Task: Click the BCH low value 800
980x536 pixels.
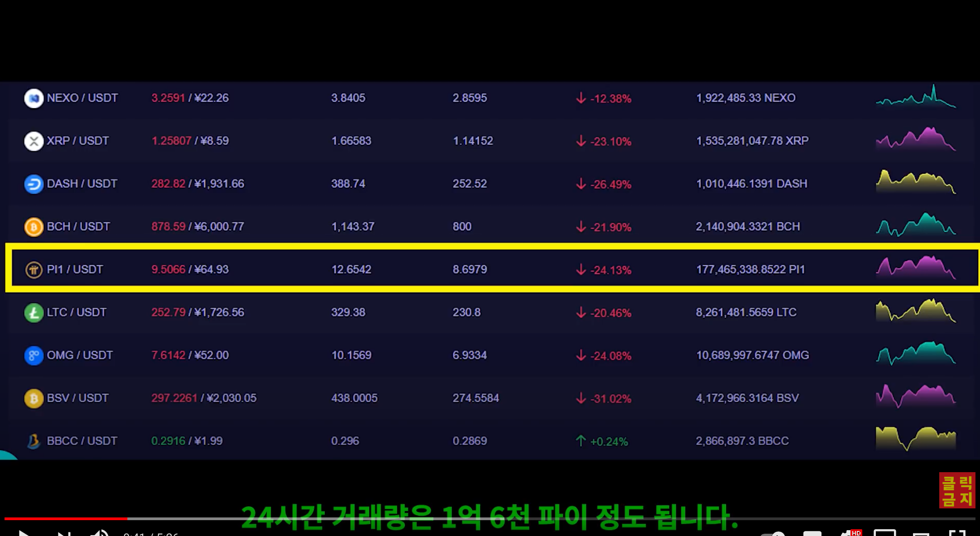Action: (x=462, y=226)
